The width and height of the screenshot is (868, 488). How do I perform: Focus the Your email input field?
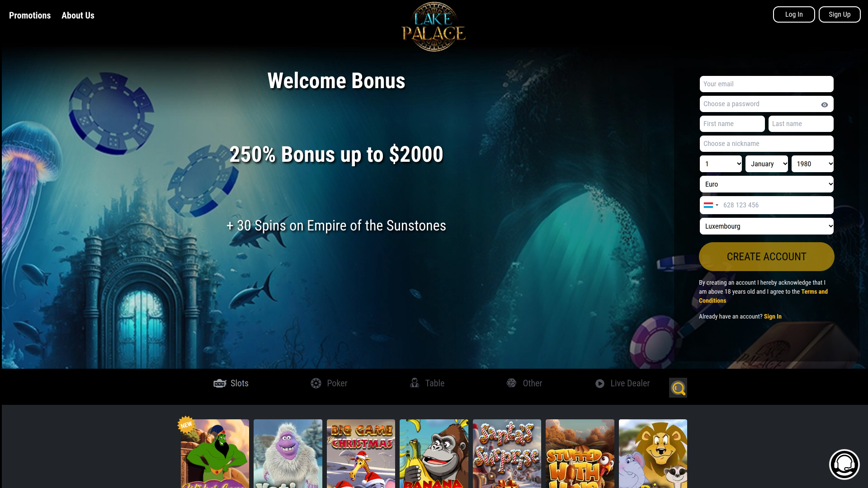click(767, 84)
